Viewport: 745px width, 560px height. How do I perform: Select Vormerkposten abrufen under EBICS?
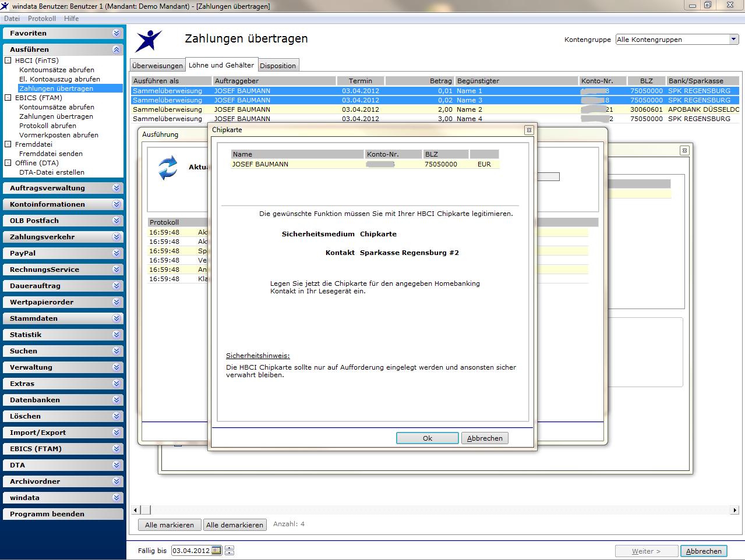point(59,135)
